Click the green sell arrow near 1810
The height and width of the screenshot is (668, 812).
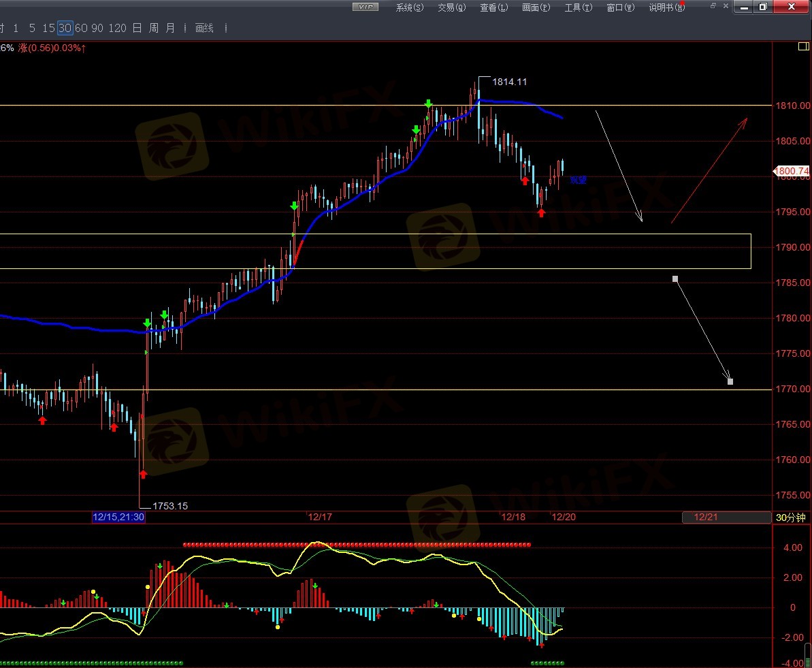(428, 104)
